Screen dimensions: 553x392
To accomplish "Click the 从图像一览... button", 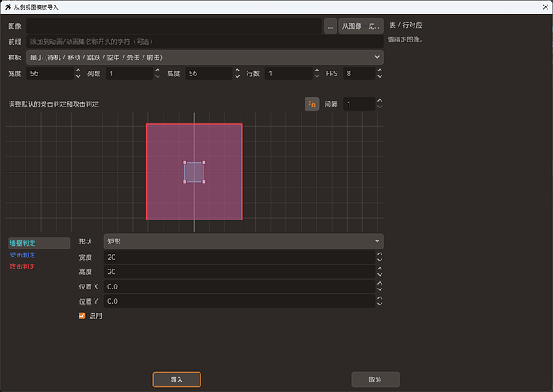I will tap(361, 26).
